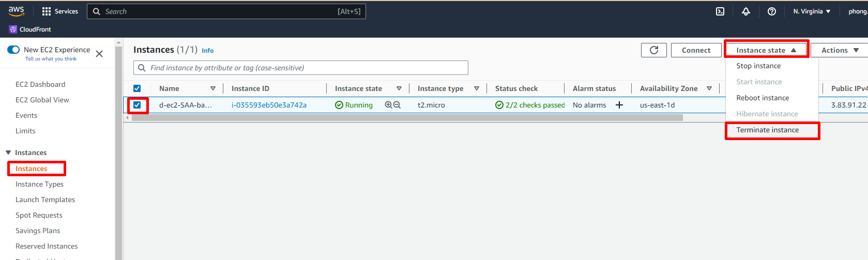Select Stop instance from the menu
This screenshot has height=260, width=868.
(758, 66)
